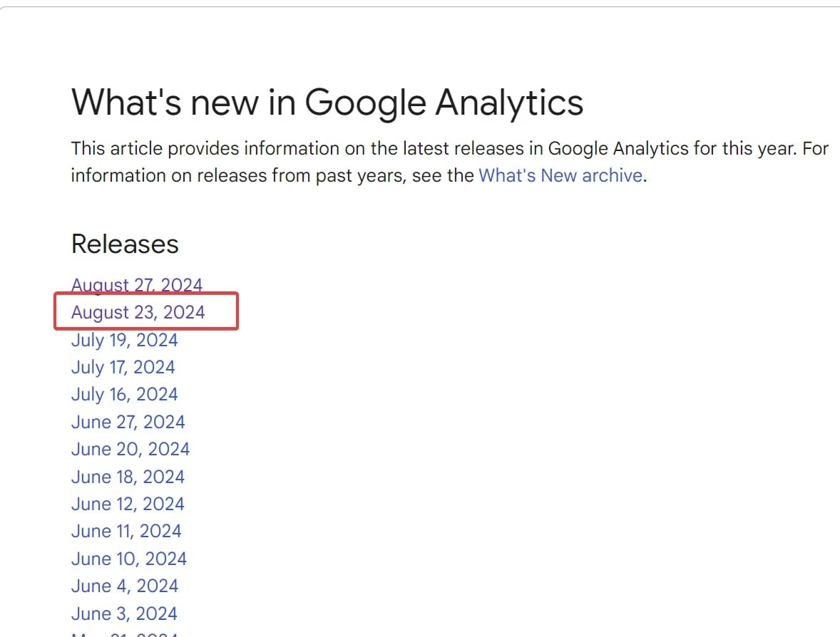
Task: Click the July 16, 2024 release link
Action: click(124, 395)
